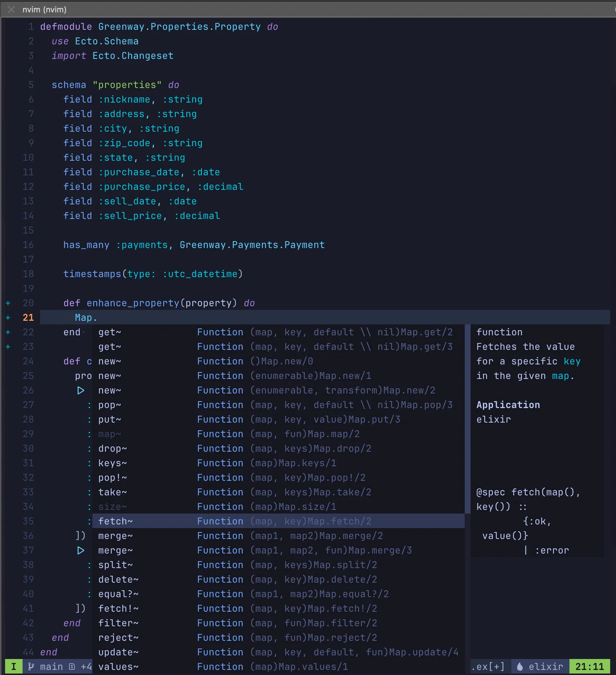The image size is (616, 675).
Task: Pick the values~ completion item
Action: [x=279, y=667]
